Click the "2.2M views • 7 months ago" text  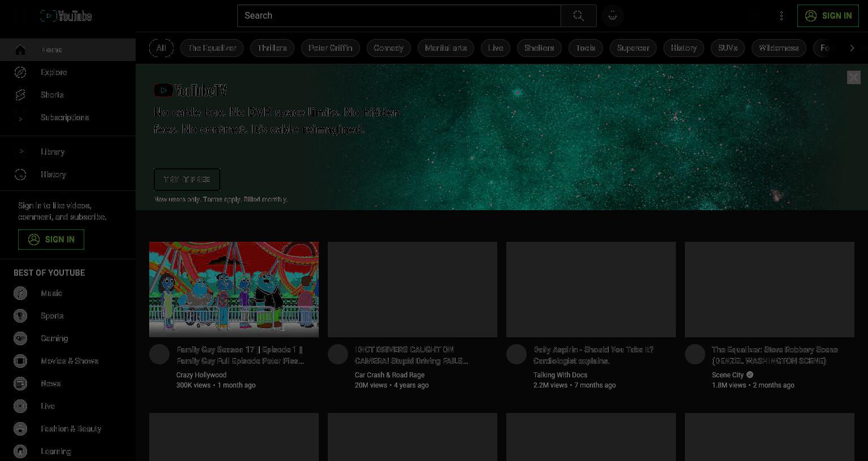575,385
